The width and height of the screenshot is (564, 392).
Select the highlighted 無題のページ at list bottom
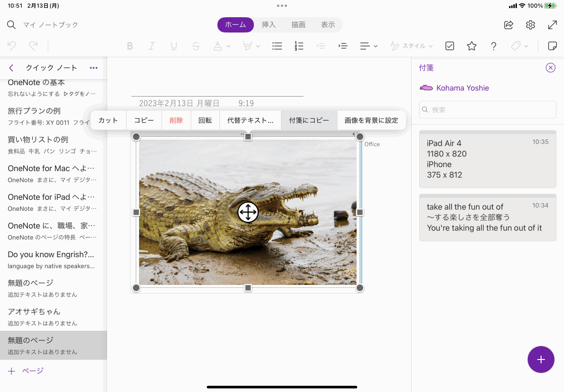click(53, 345)
